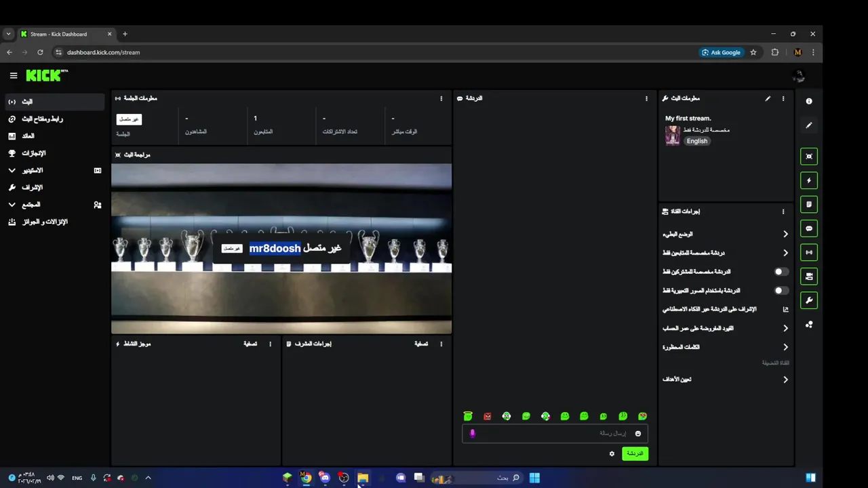Expand الوضع البطيء slow mode row
The image size is (868, 488).
click(726, 234)
